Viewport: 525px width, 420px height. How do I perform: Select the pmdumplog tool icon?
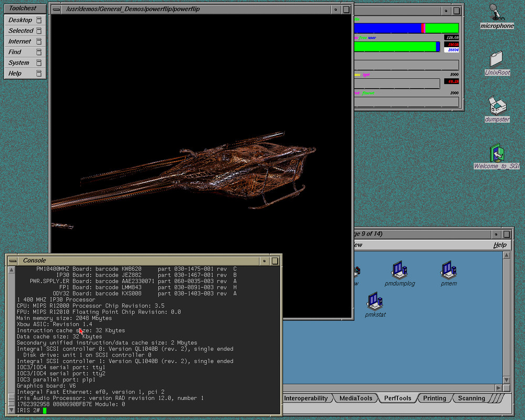tap(400, 270)
